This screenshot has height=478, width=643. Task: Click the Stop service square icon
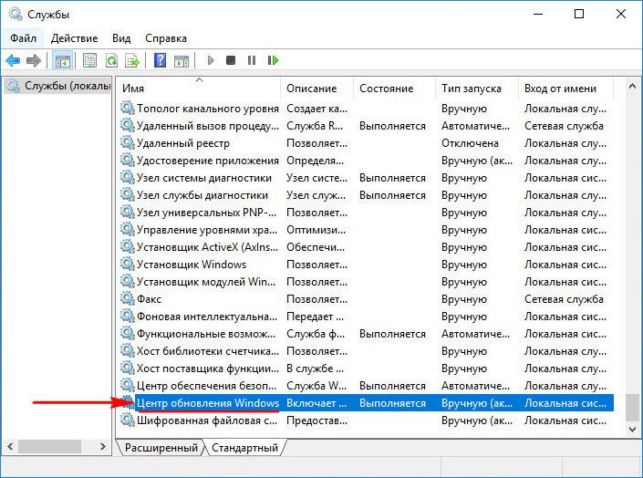coord(231,61)
